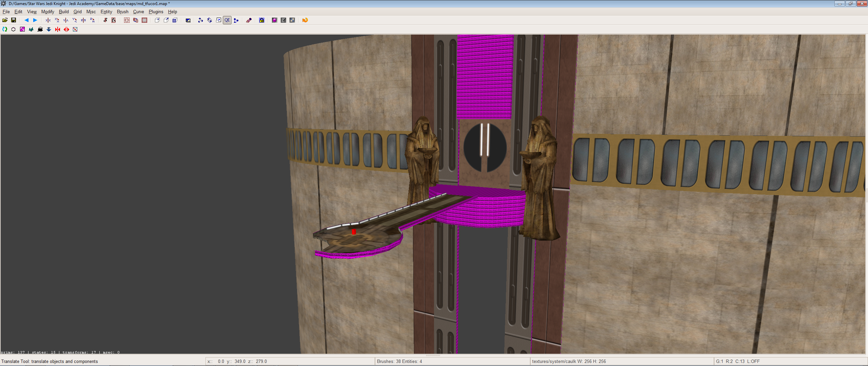The image size is (868, 366).
Task: Rotate selection around the Z axis
Action: [x=92, y=20]
